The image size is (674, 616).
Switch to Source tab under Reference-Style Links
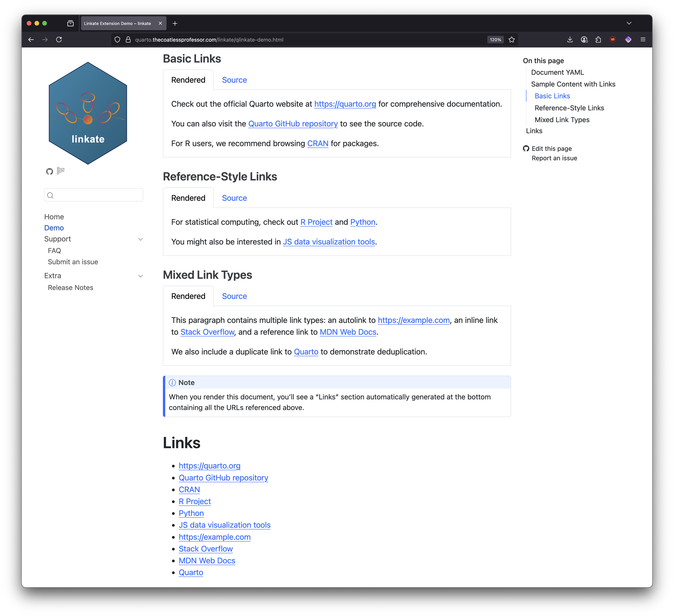click(x=234, y=198)
